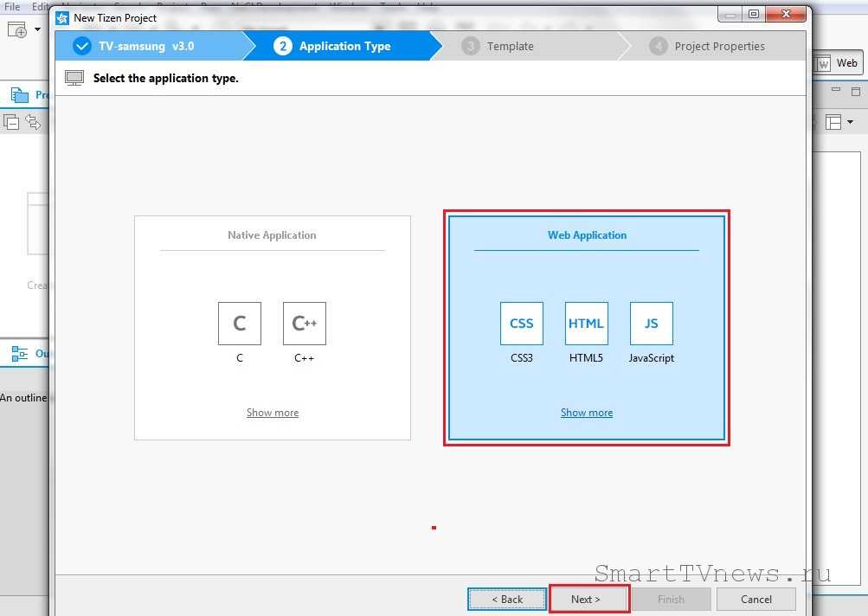Click the Collapse All icon in explorer
868x616 pixels.
point(11,122)
